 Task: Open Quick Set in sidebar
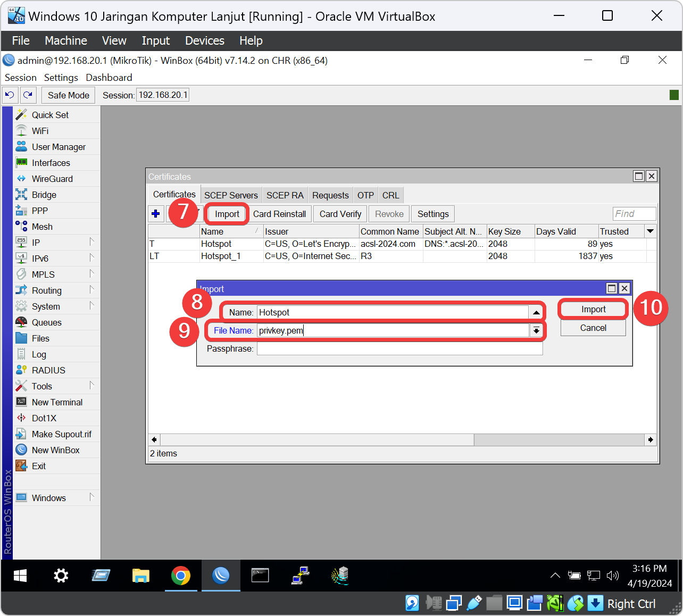tap(50, 115)
